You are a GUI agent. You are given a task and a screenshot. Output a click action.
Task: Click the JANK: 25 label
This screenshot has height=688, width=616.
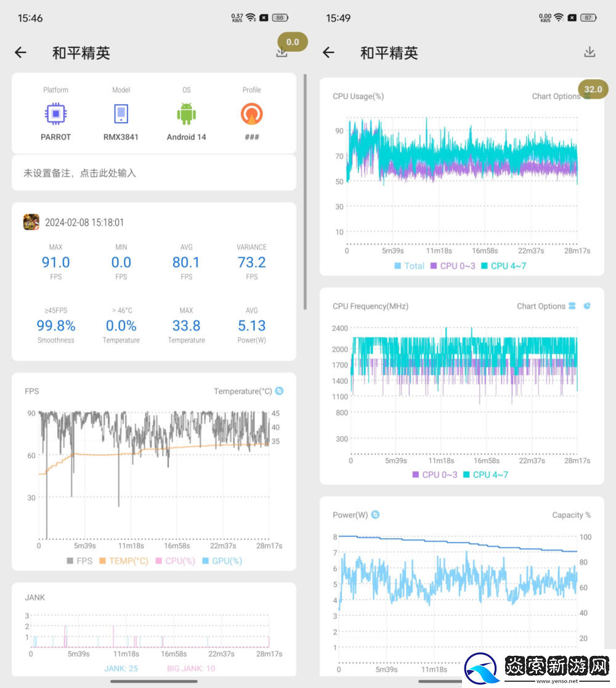pyautogui.click(x=121, y=668)
